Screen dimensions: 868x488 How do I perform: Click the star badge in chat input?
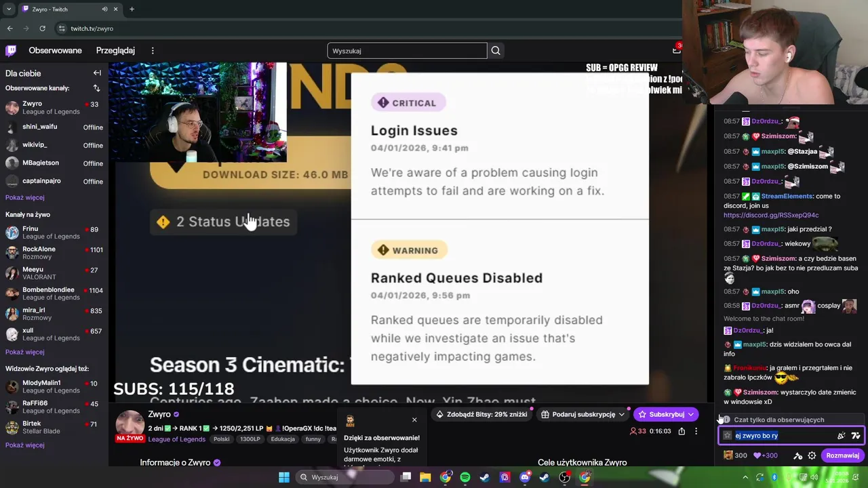point(728,435)
